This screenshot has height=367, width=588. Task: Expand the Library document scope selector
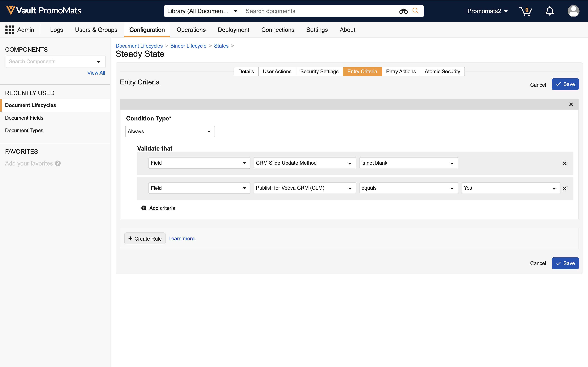point(202,11)
